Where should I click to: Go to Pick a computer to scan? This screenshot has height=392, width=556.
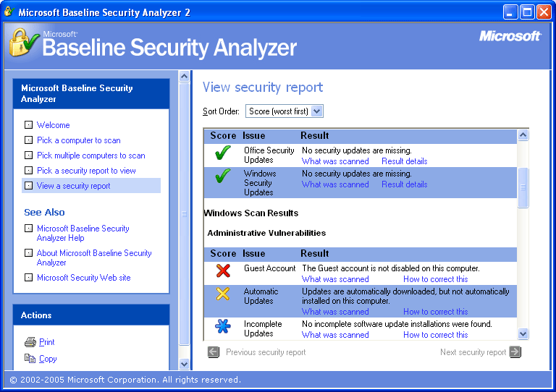79,140
